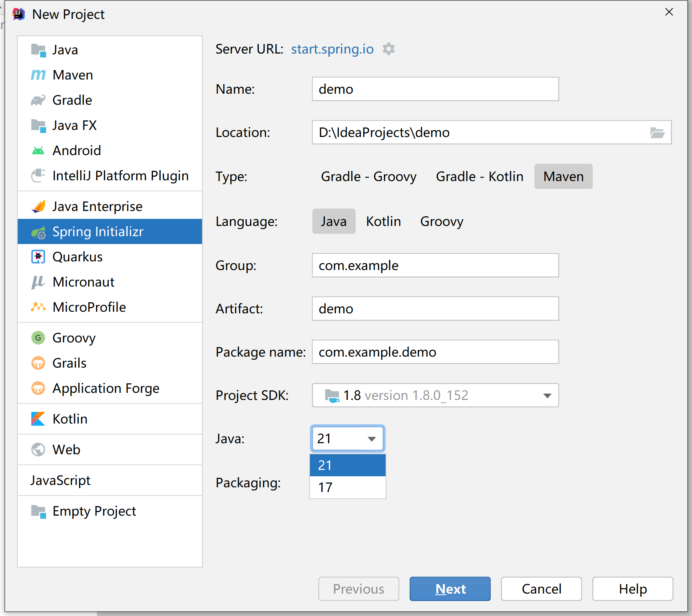The width and height of the screenshot is (692, 616).
Task: Click the Spring Initializr leaf icon
Action: click(38, 232)
